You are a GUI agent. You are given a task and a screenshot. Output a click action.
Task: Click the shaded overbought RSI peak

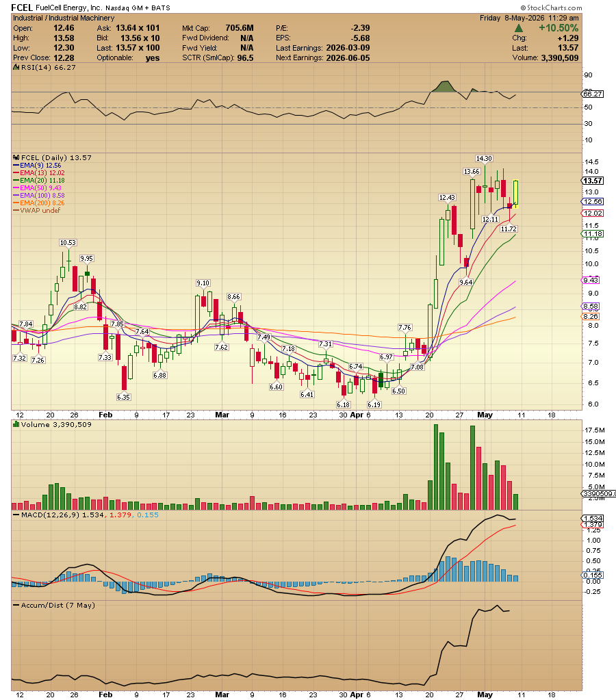[x=444, y=87]
